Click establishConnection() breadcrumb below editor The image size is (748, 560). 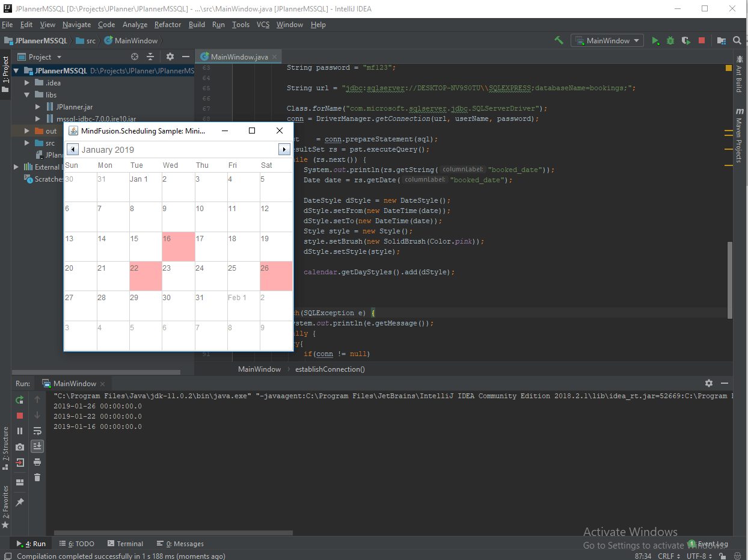(x=330, y=369)
